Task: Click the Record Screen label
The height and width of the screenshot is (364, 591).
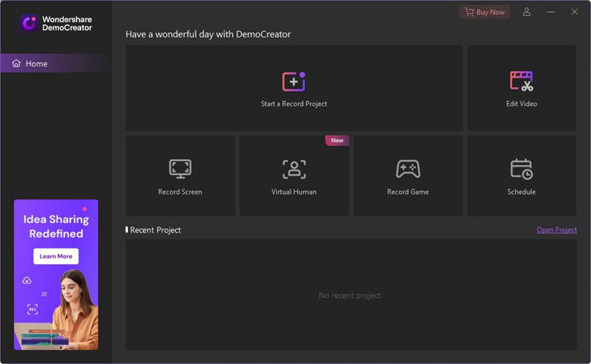Action: [180, 192]
